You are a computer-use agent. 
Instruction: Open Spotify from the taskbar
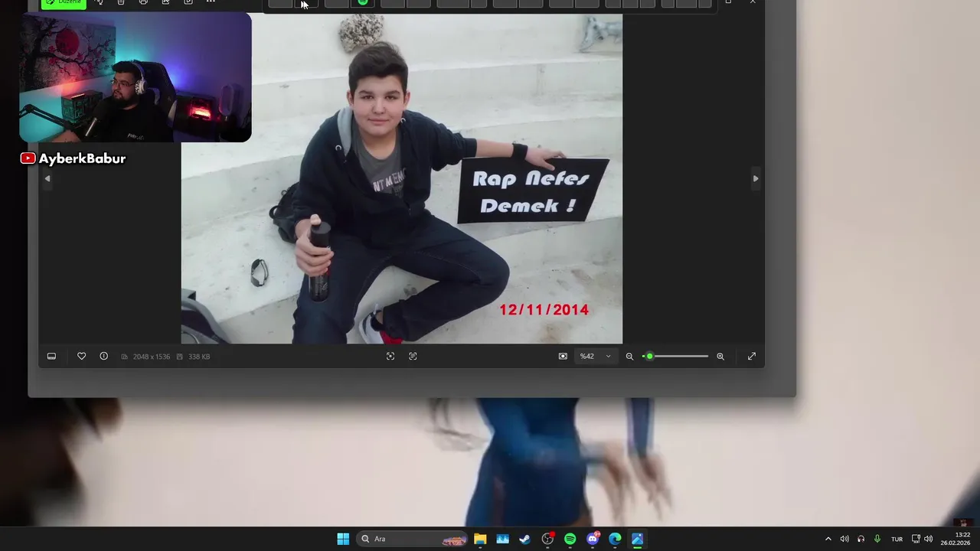(x=570, y=539)
